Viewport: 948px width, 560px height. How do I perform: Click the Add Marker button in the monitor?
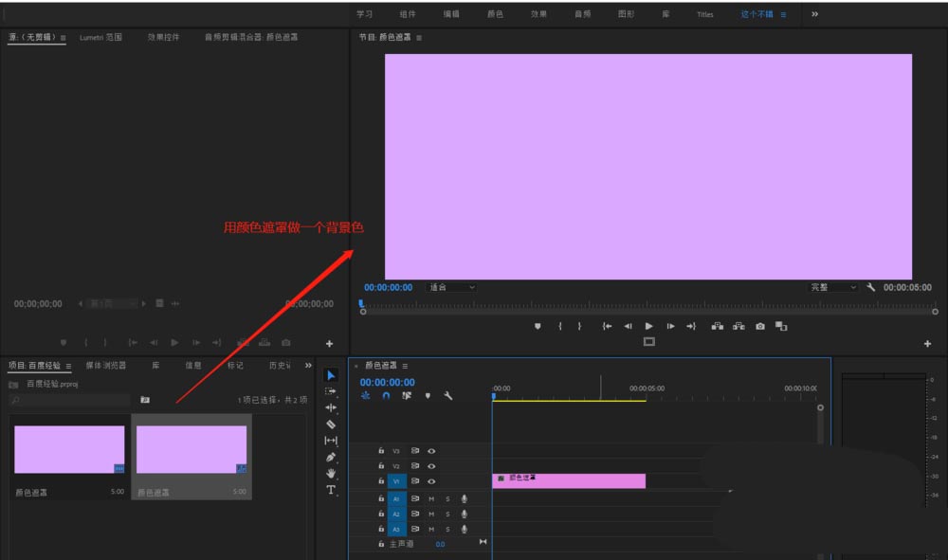(538, 326)
